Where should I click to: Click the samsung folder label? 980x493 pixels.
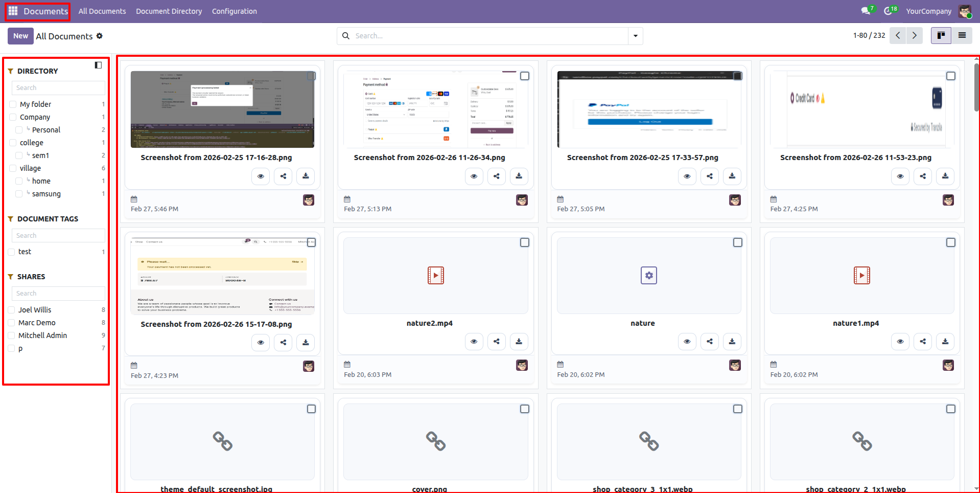(46, 194)
